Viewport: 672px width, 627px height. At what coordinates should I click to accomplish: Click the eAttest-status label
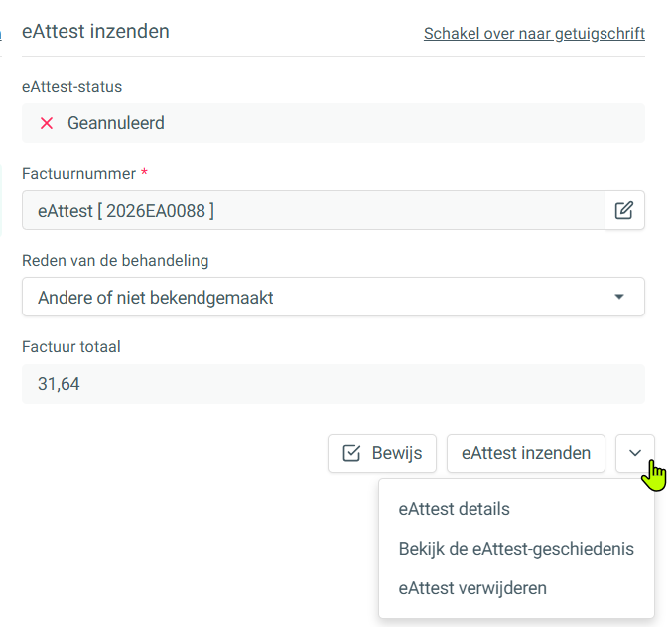pos(72,87)
